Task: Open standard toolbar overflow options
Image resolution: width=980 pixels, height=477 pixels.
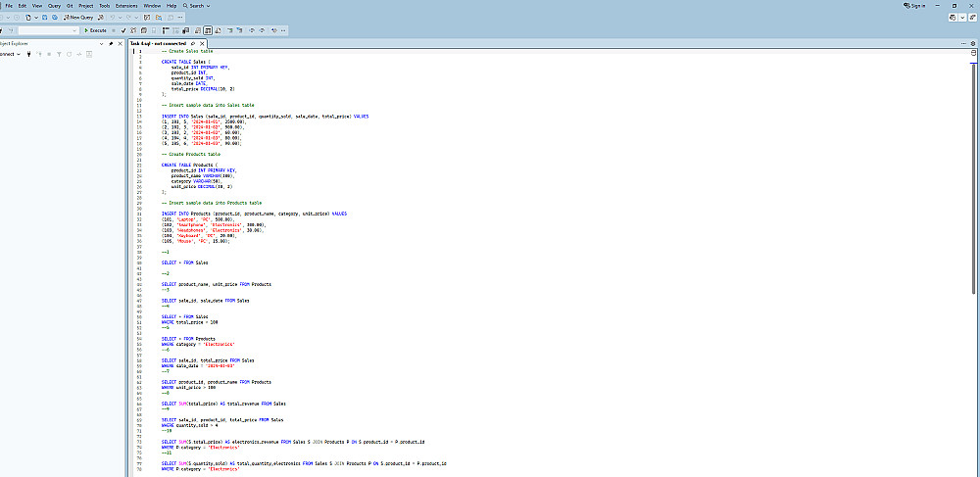Action: 180,18
